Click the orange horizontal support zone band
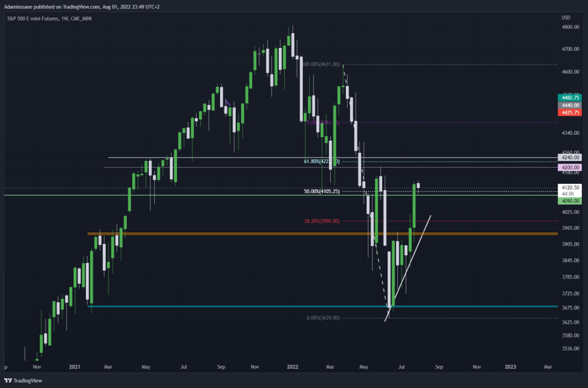The image size is (588, 388). coord(322,234)
